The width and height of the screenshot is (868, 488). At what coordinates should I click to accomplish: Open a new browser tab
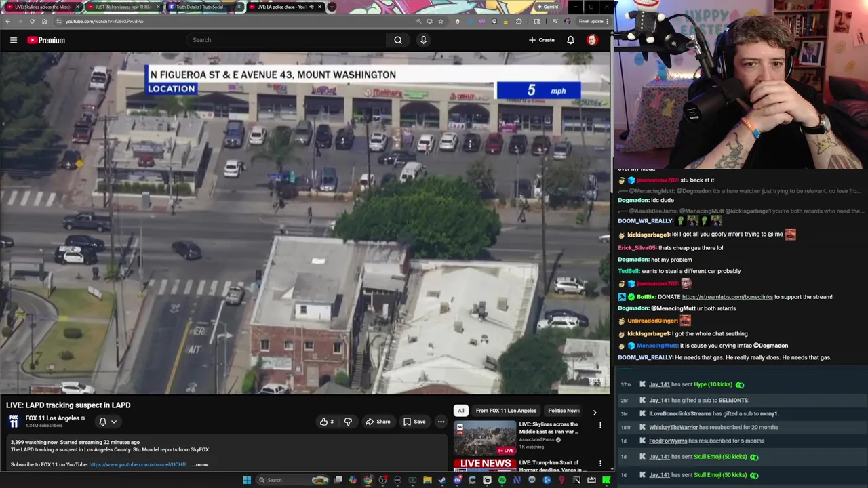click(332, 7)
